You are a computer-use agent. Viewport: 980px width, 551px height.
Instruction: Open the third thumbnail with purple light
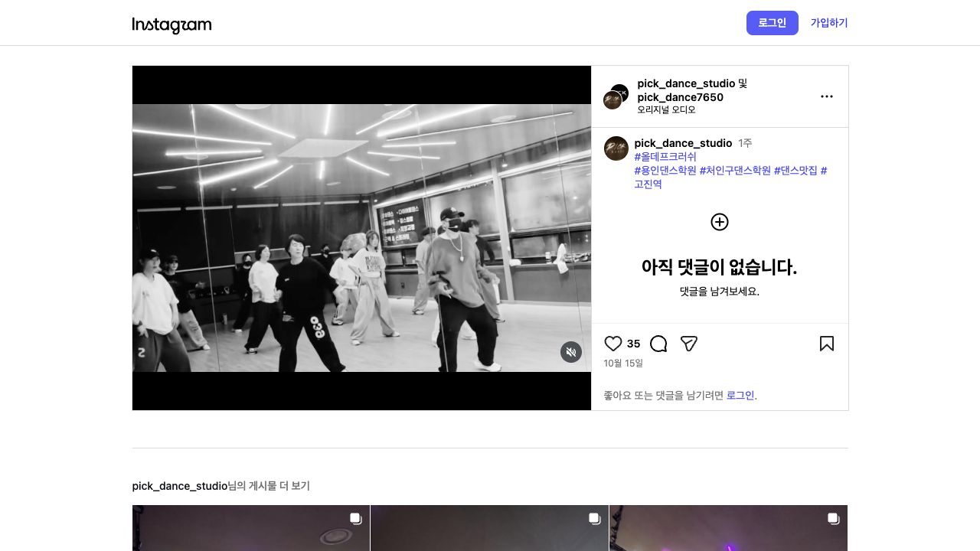(x=728, y=528)
